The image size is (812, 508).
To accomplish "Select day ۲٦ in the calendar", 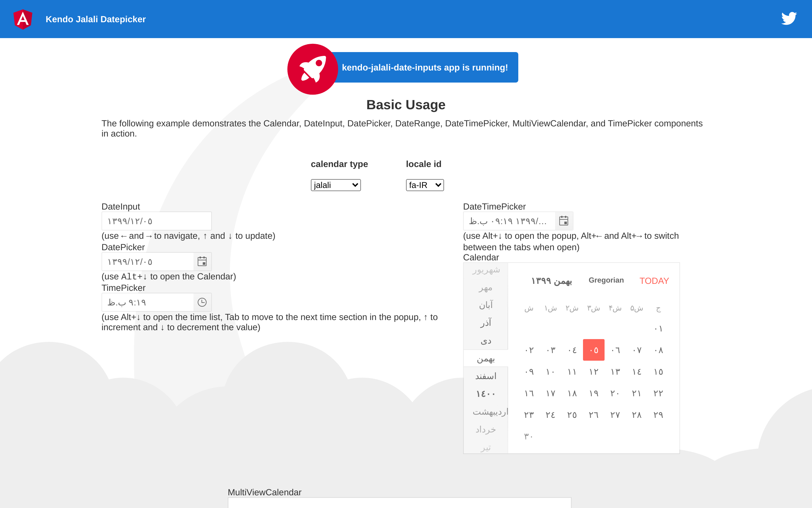I will 593,415.
